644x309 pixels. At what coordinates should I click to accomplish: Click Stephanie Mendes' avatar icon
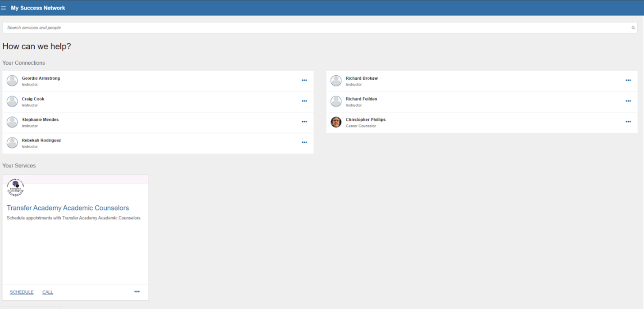click(x=12, y=122)
